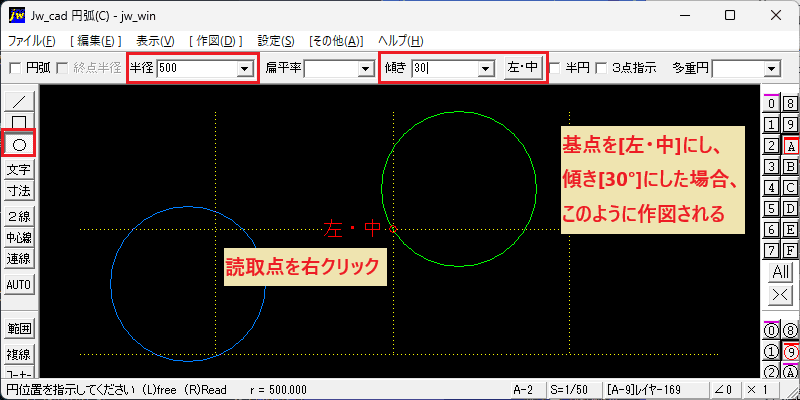Screen dimensions: 800x400
Task: Open the [その他(A)] menu
Action: tap(336, 41)
